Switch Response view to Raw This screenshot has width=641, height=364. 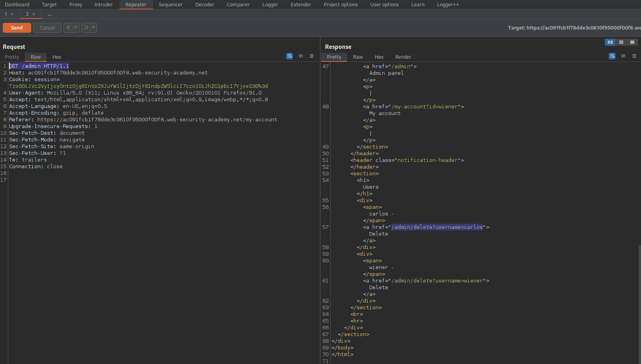click(358, 57)
